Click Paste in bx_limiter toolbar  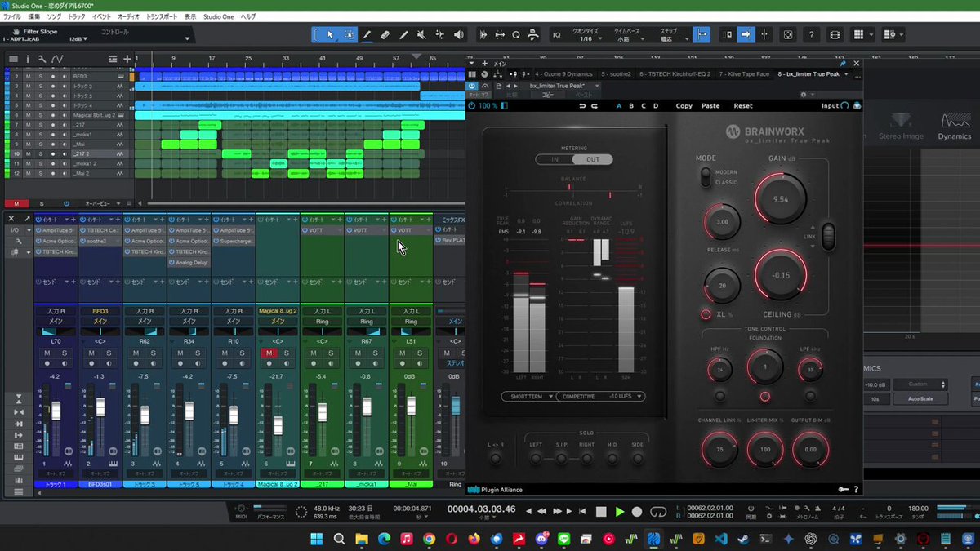pyautogui.click(x=710, y=105)
